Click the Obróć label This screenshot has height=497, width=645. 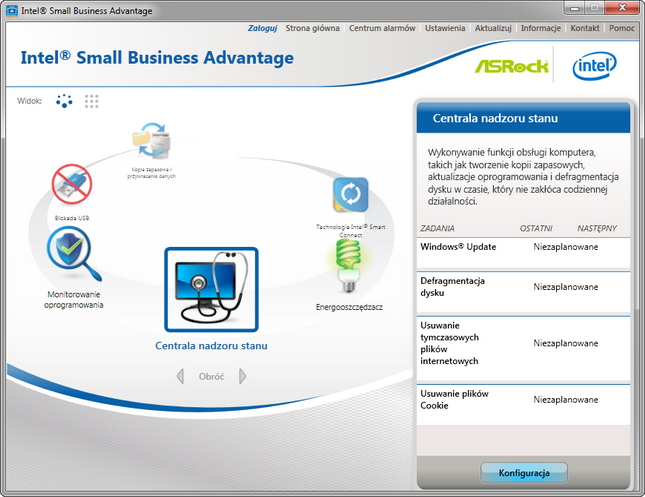[211, 376]
